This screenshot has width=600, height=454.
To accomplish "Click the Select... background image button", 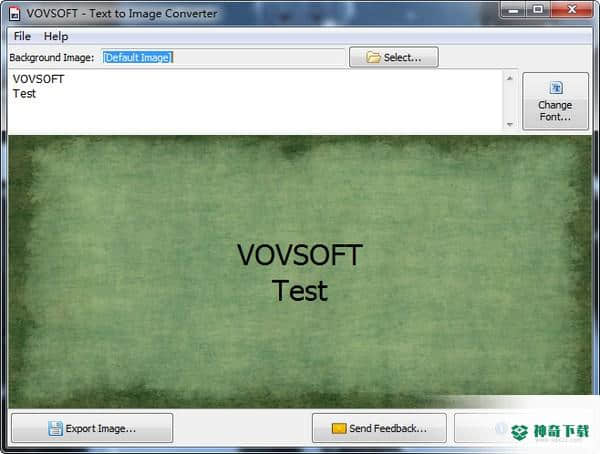I will click(394, 57).
